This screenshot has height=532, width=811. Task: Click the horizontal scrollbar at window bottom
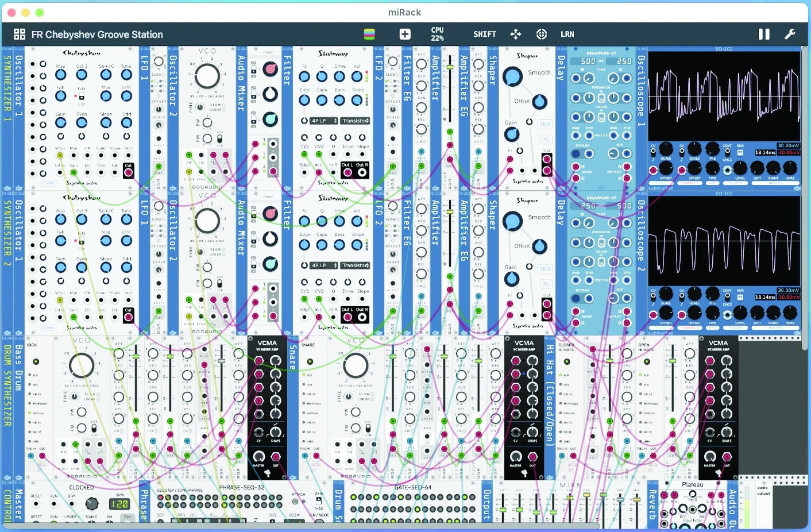point(302,525)
